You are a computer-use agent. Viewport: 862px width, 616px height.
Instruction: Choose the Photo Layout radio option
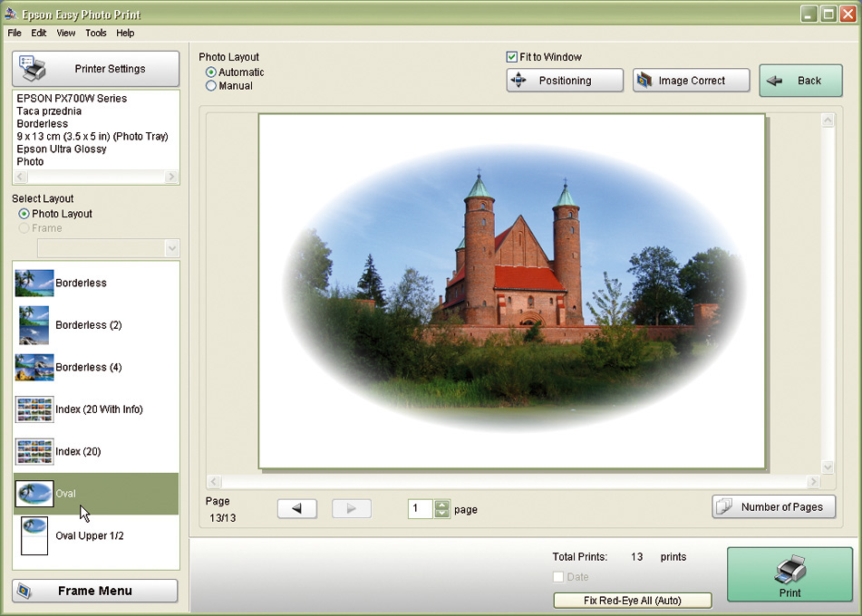coord(24,214)
